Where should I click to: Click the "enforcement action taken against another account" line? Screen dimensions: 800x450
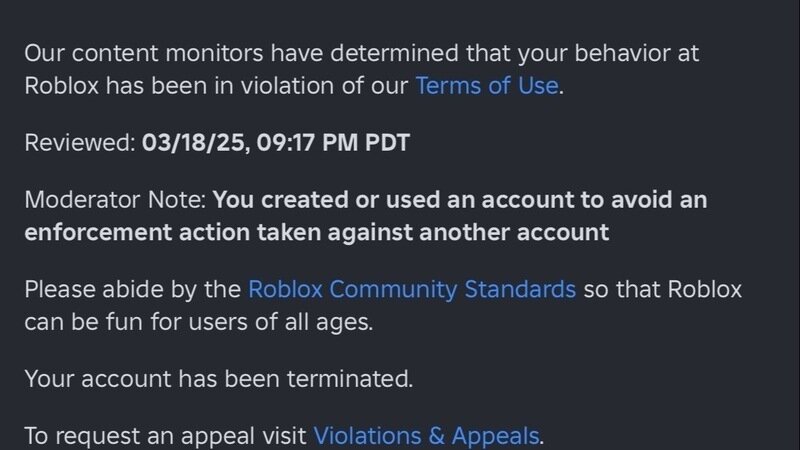point(316,232)
